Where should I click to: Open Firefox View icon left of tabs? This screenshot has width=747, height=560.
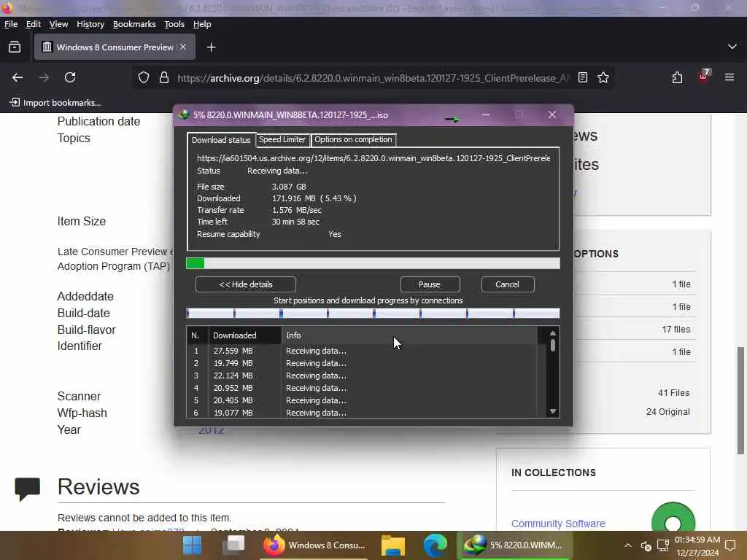point(15,47)
